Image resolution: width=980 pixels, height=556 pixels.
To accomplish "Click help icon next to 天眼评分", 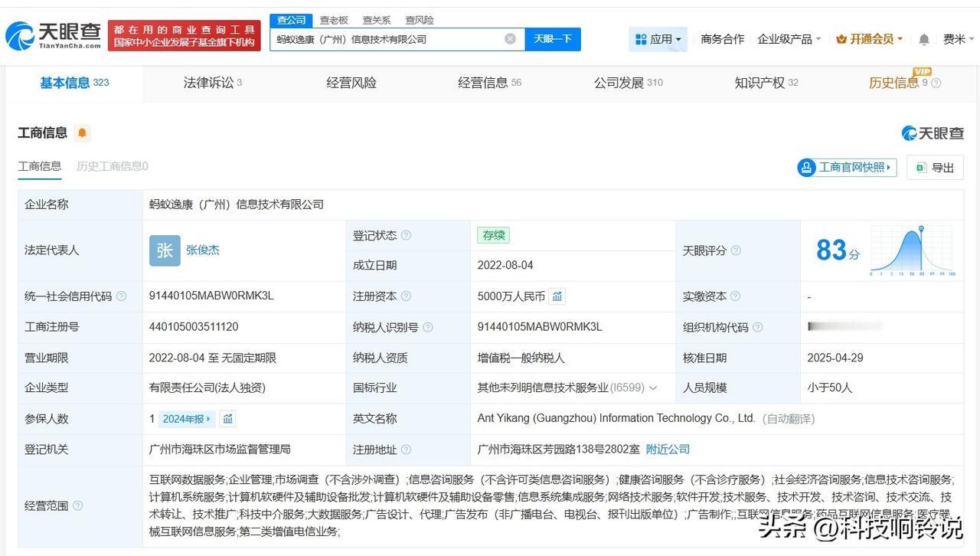I will pos(736,250).
